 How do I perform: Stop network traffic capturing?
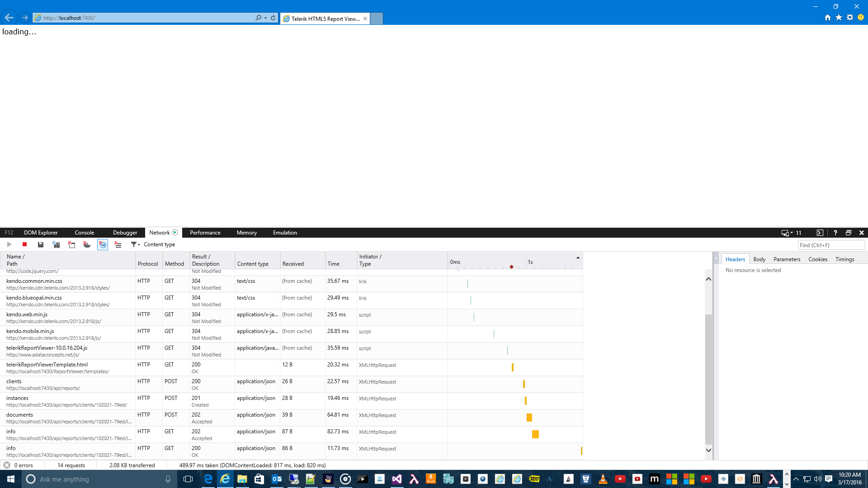click(25, 244)
